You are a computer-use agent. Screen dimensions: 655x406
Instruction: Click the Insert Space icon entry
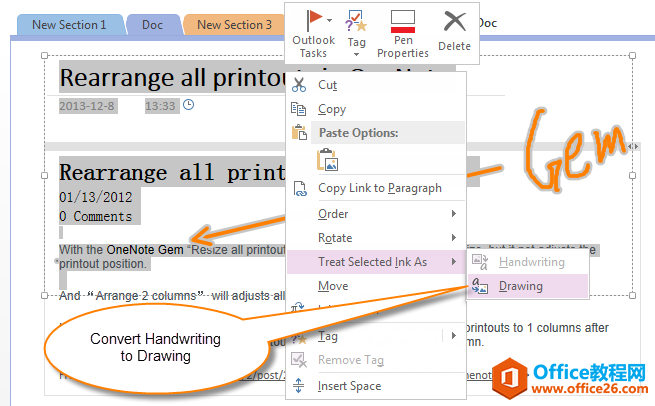[348, 386]
